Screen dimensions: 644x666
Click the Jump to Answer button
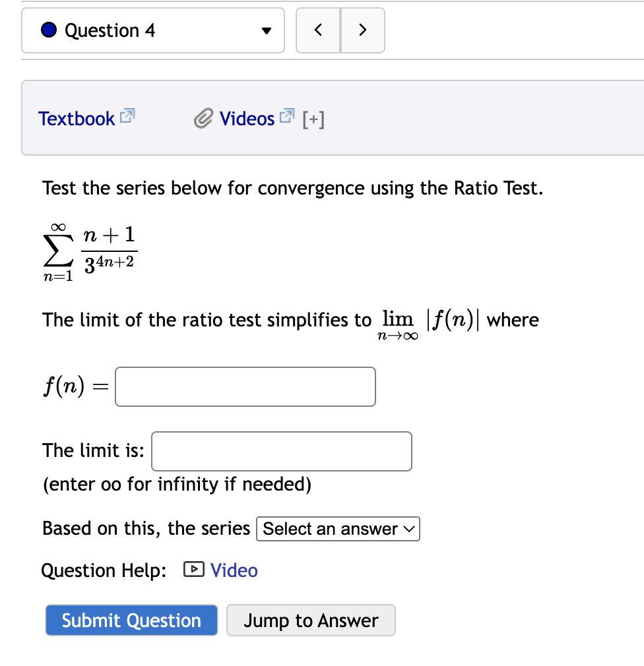[310, 619]
